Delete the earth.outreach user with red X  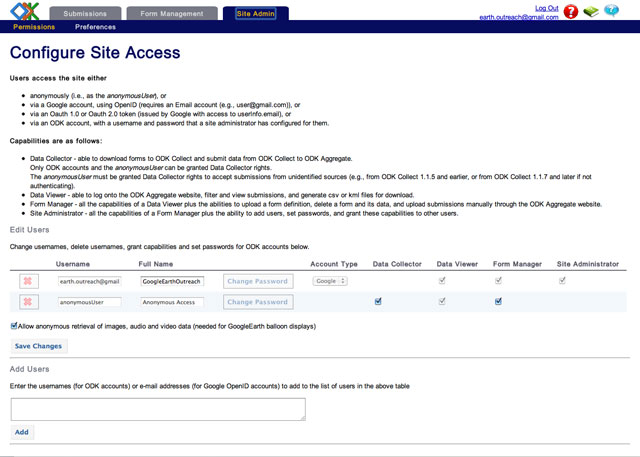[x=28, y=282]
